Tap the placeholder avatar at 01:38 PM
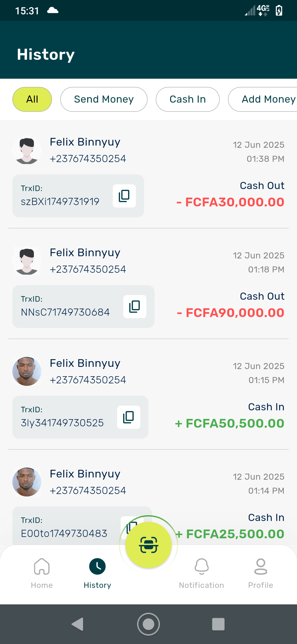 click(27, 150)
